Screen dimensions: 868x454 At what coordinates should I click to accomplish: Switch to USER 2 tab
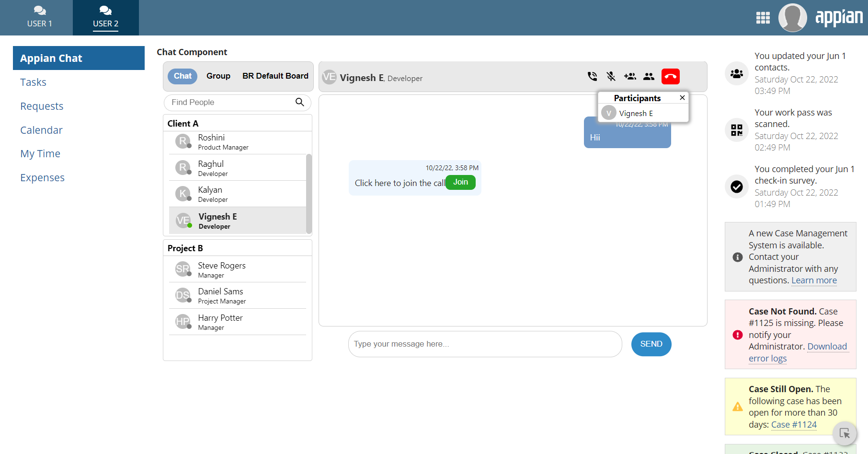pyautogui.click(x=105, y=18)
